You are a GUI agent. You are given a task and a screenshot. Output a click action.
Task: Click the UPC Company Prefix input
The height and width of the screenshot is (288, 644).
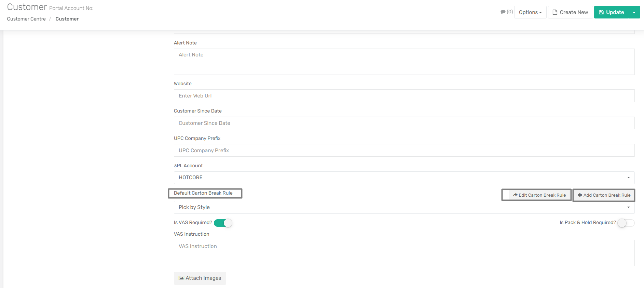click(x=404, y=150)
